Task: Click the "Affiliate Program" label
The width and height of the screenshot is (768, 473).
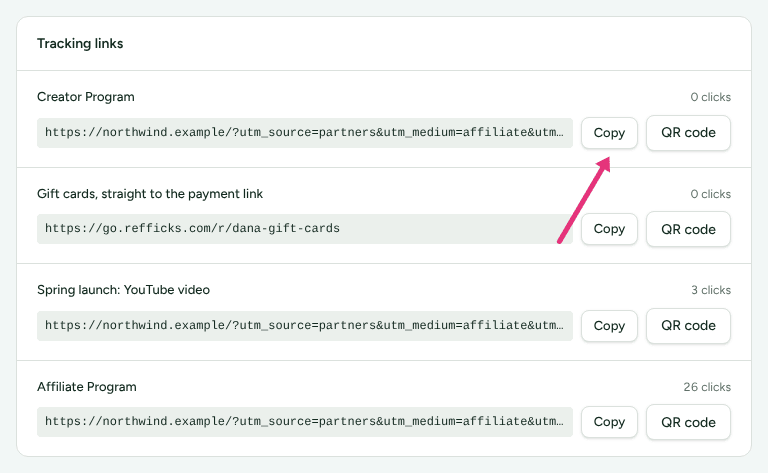Action: pyautogui.click(x=87, y=387)
